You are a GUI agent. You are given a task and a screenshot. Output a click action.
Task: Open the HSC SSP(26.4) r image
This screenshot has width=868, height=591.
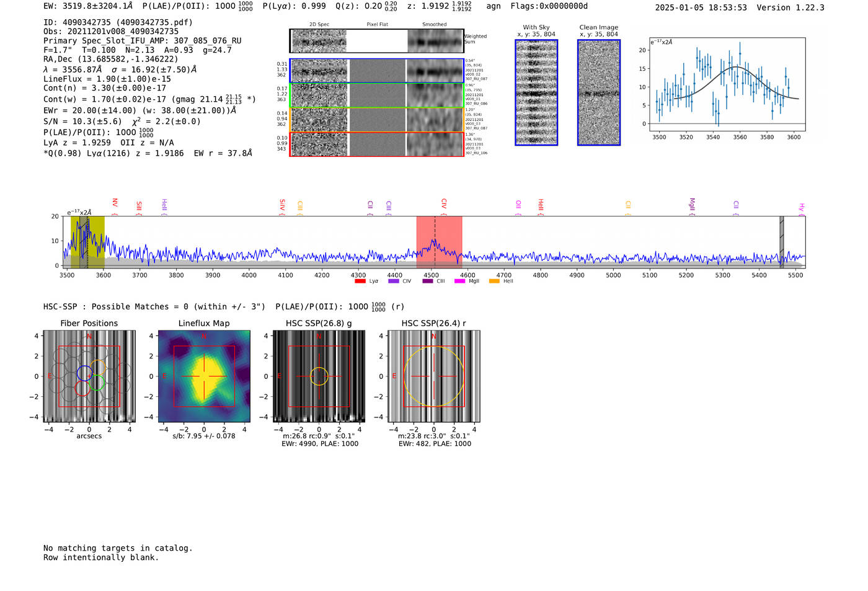click(x=434, y=376)
